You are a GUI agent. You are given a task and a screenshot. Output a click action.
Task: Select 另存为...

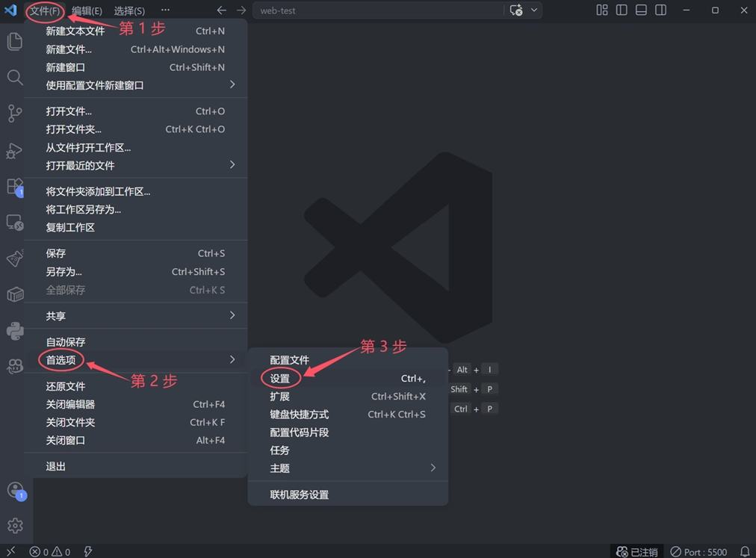[135, 271]
